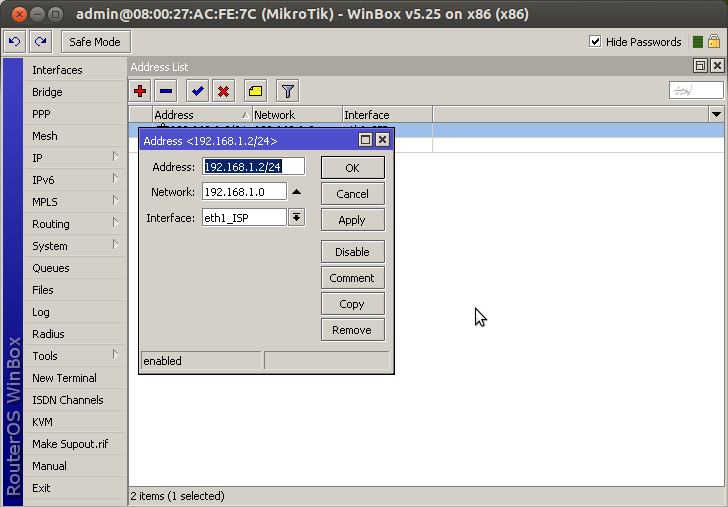Viewport: 728px width, 507px height.
Task: Open the filter funnel tool
Action: tap(287, 91)
